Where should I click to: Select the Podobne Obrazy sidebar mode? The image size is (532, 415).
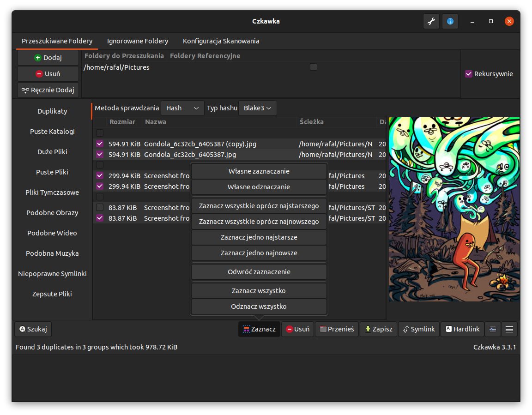(x=52, y=212)
